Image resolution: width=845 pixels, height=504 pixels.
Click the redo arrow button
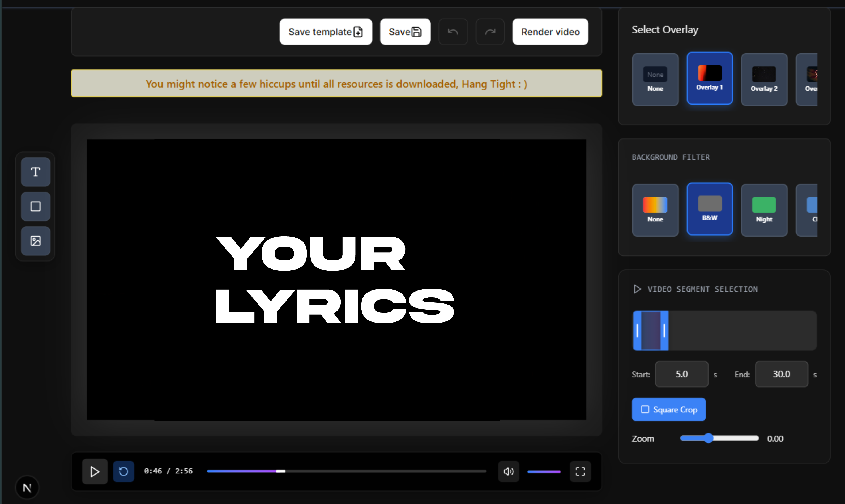tap(490, 32)
